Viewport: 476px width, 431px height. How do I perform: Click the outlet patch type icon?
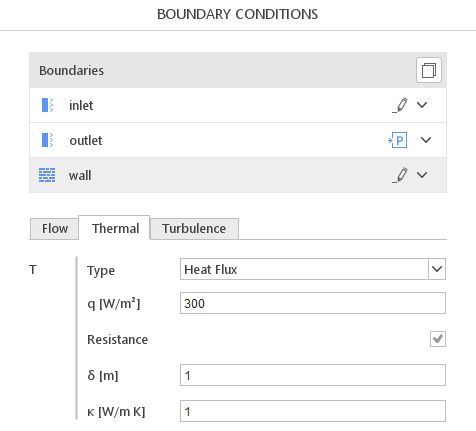pyautogui.click(x=47, y=140)
